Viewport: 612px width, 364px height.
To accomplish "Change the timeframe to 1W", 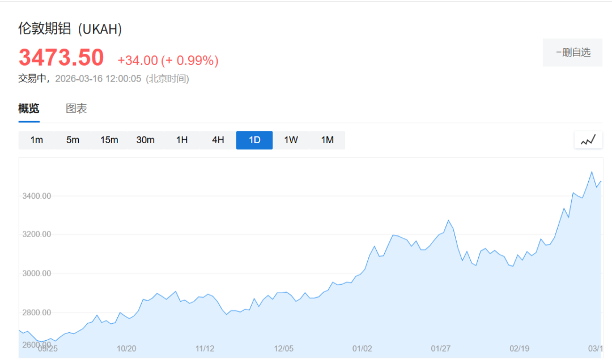I will pyautogui.click(x=291, y=140).
